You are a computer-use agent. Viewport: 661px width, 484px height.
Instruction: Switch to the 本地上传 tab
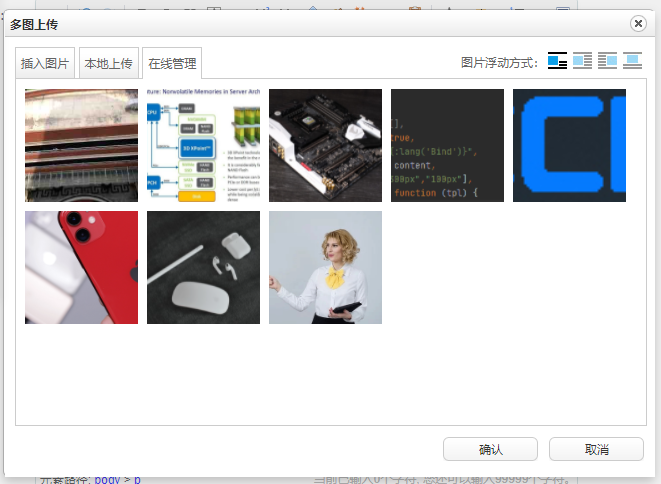(109, 63)
